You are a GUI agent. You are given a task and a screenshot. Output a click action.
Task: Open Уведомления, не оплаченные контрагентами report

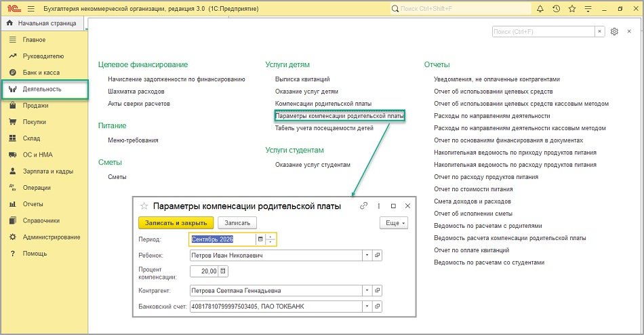pyautogui.click(x=496, y=79)
